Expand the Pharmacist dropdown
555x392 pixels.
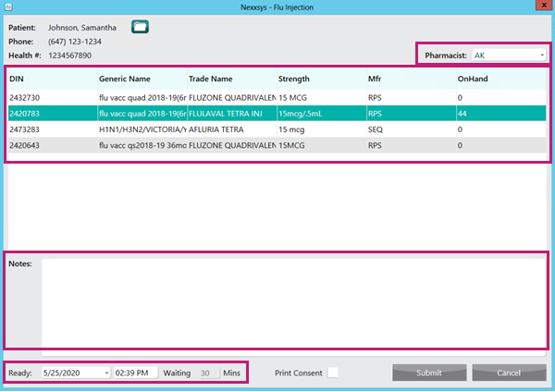[541, 55]
